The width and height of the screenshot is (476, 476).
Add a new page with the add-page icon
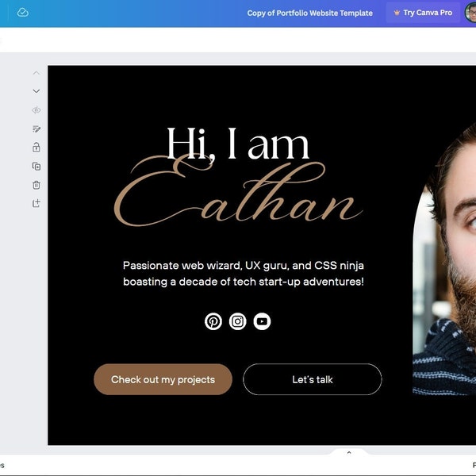pyautogui.click(x=36, y=203)
